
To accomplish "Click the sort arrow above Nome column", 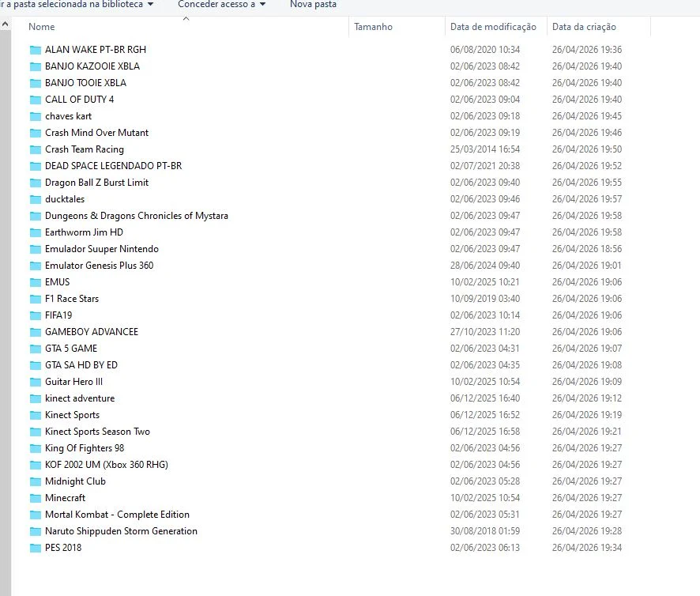I will (x=186, y=19).
